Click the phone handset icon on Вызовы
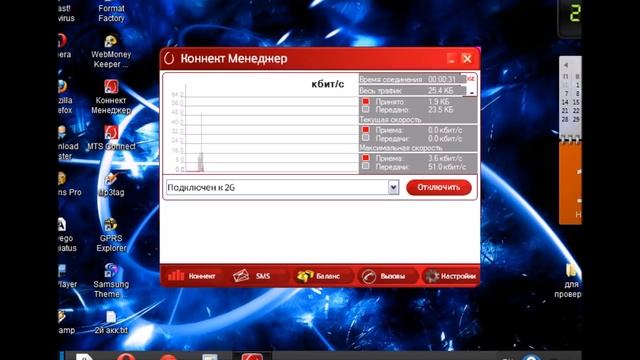 pyautogui.click(x=369, y=276)
